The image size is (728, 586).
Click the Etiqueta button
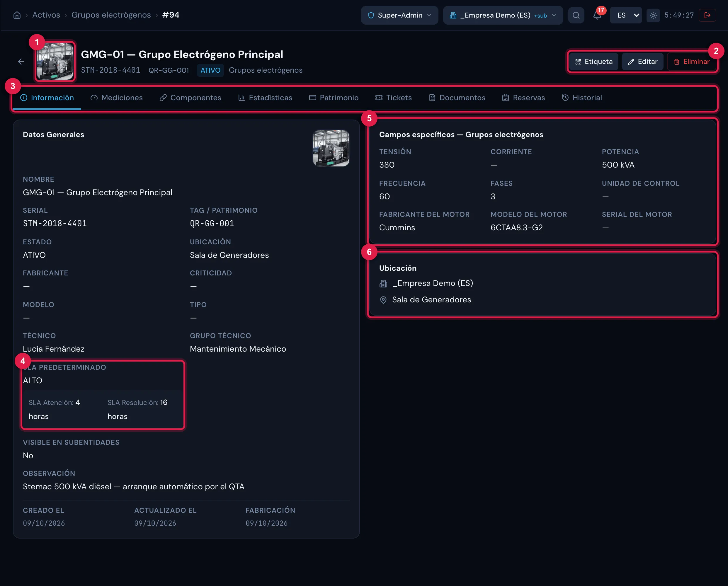point(594,62)
